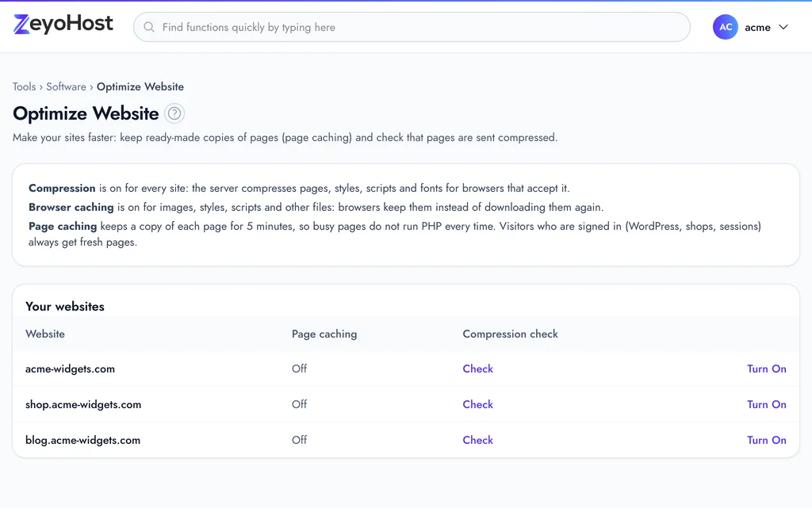This screenshot has width=812, height=508.
Task: Check compression for blog.acme-widgets.com
Action: point(477,440)
